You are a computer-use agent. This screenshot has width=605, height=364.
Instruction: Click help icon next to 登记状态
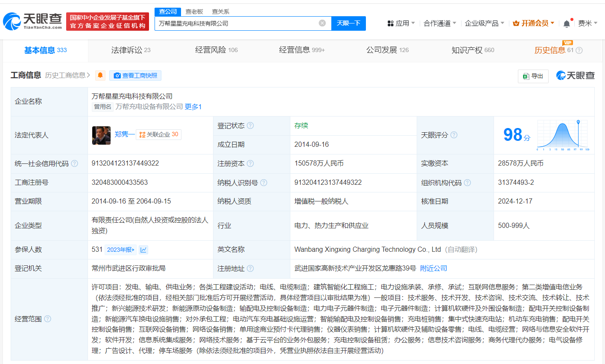[250, 125]
